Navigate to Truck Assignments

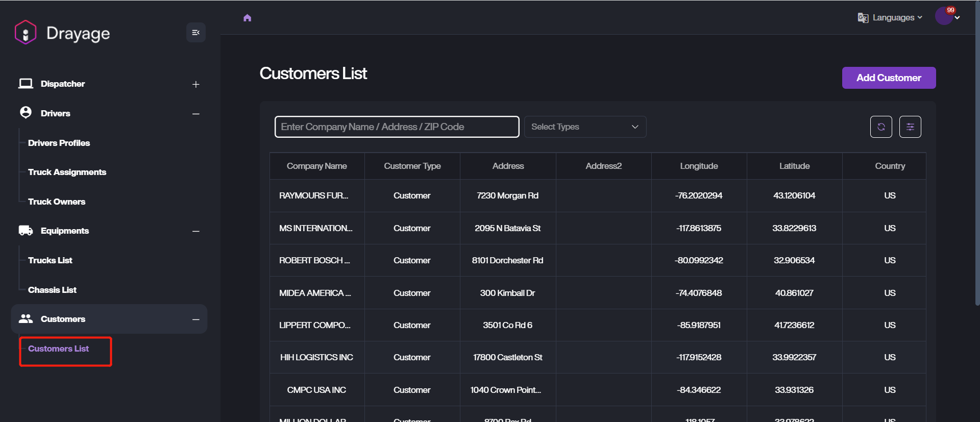(67, 172)
